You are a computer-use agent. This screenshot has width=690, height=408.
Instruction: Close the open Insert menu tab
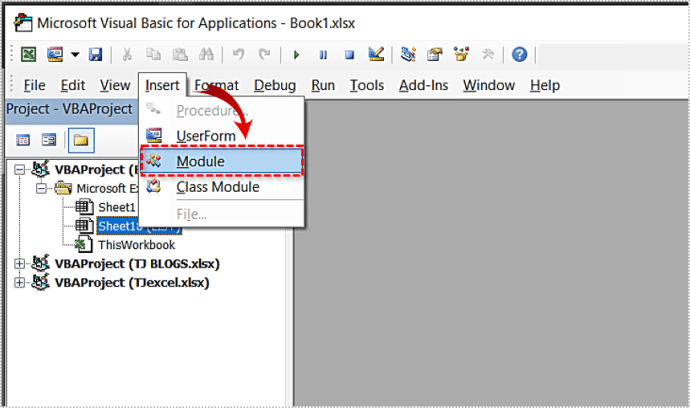click(x=162, y=85)
